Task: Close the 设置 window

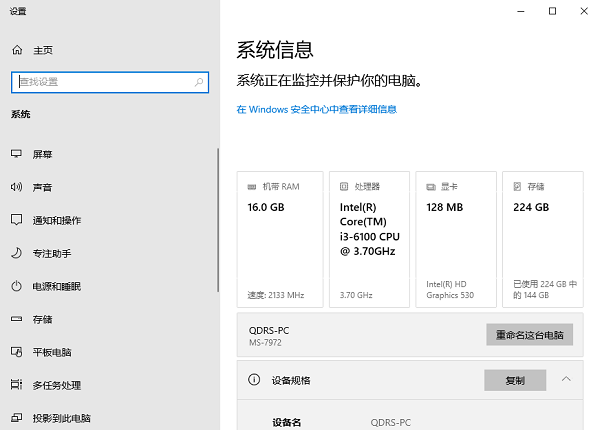Action: (584, 11)
